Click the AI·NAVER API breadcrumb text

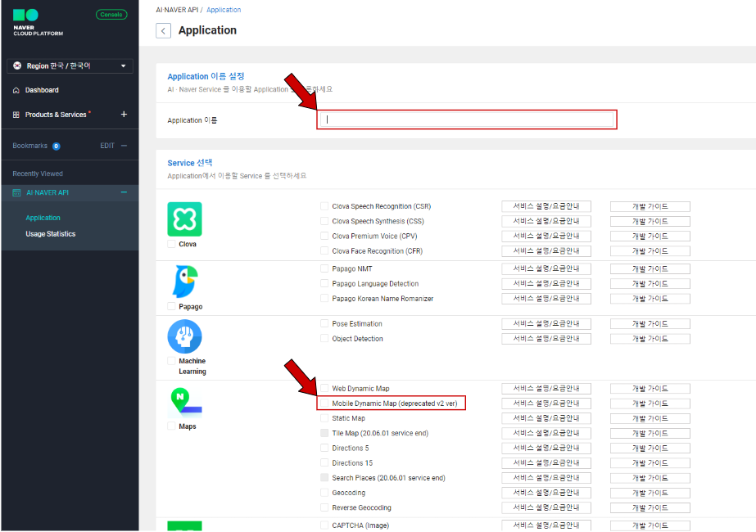click(x=177, y=10)
